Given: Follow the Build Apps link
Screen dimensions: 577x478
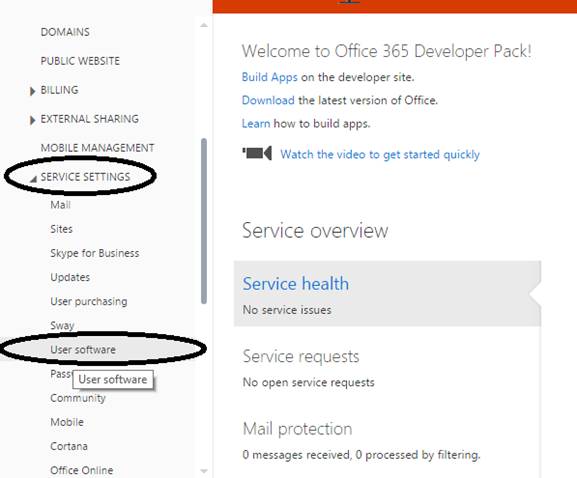Looking at the screenshot, I should click(269, 77).
